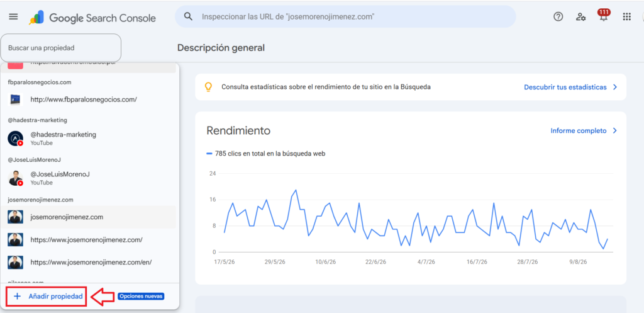Viewport: 644px width, 313px height.
Task: Click the fbparalosnegocios.com property thumbnail
Action: (x=15, y=100)
